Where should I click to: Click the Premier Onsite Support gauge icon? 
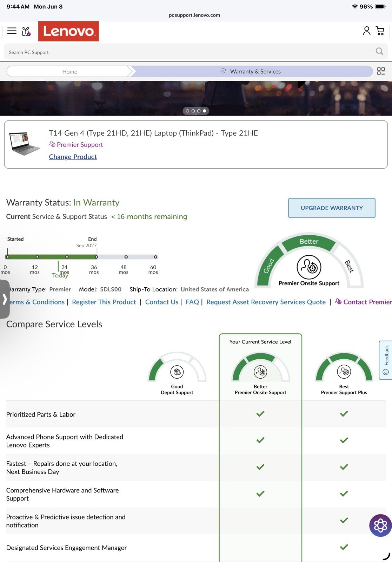click(x=309, y=267)
